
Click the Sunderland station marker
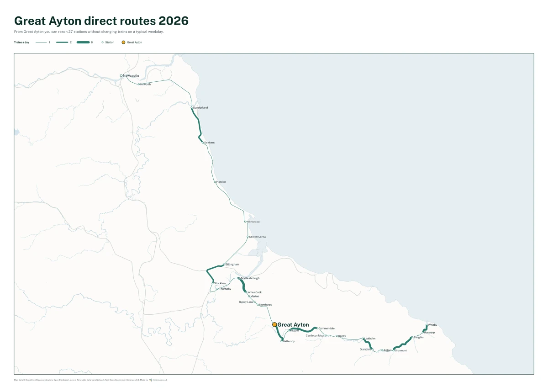192,108
